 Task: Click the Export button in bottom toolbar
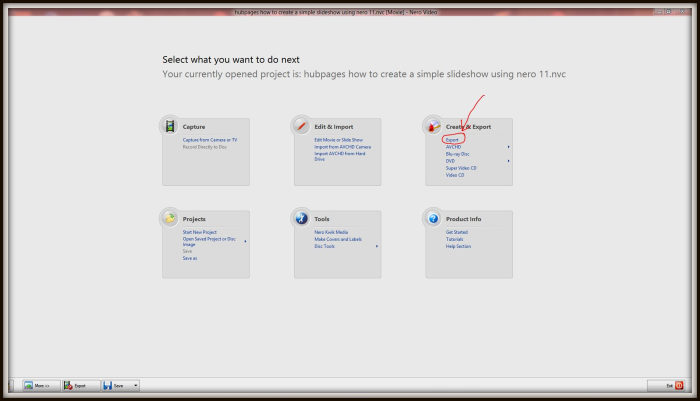(x=80, y=385)
